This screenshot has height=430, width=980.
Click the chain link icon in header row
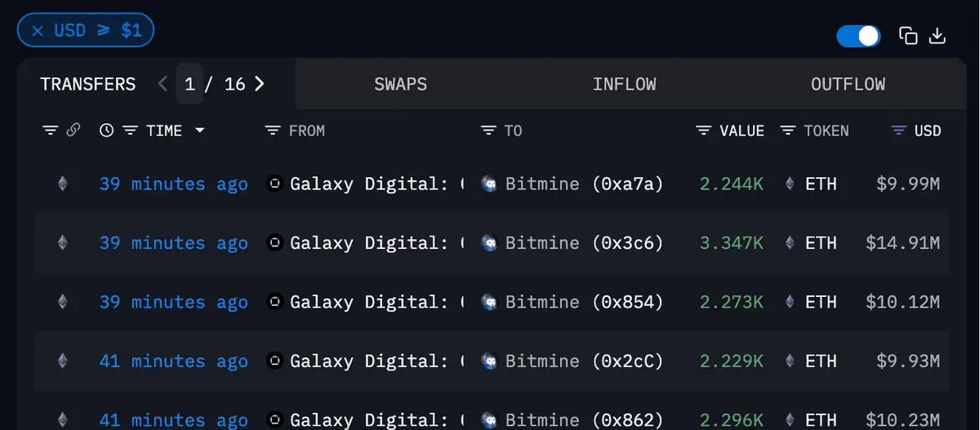tap(73, 130)
